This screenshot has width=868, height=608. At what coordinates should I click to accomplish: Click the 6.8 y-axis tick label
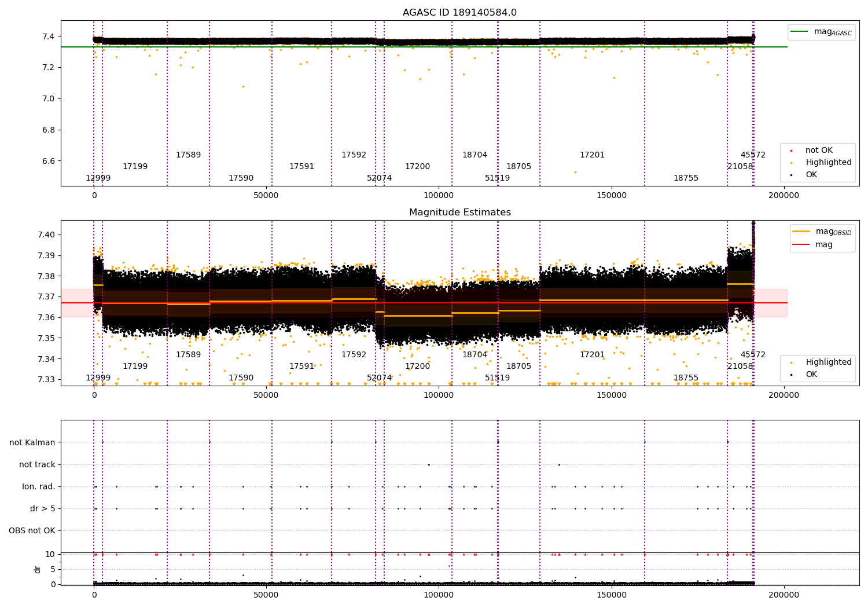click(x=49, y=130)
